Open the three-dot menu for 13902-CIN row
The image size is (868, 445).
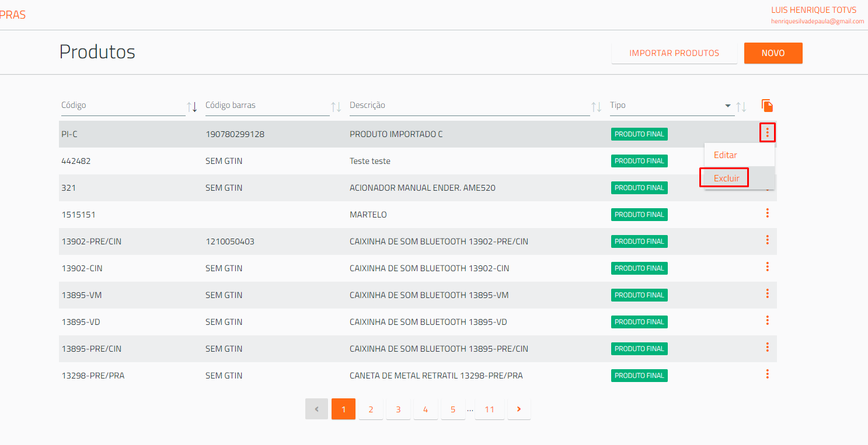767,267
